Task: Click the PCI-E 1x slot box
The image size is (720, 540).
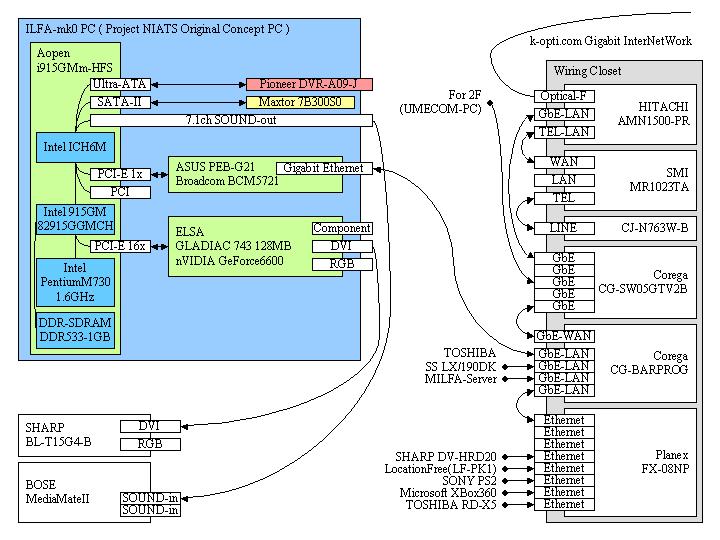Action: (x=120, y=174)
